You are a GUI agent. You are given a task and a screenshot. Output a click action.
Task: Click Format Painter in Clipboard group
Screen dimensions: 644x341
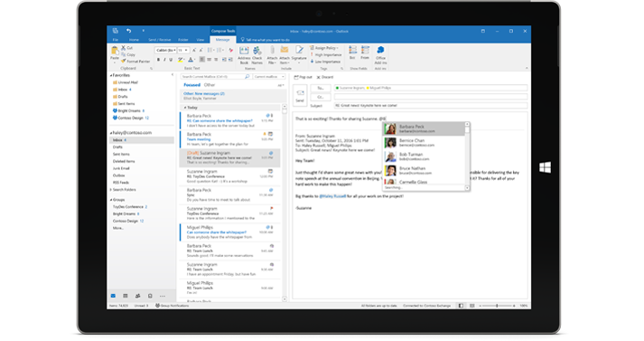coord(136,62)
